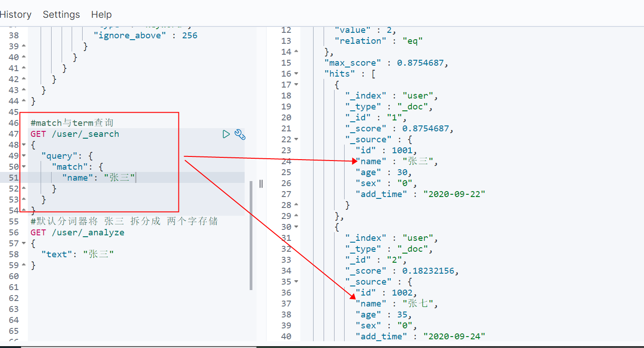
Task: Click the "age" : 30 output line
Action: (384, 172)
